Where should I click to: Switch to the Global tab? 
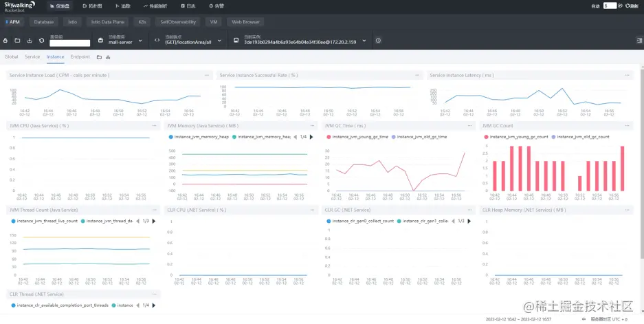point(11,56)
